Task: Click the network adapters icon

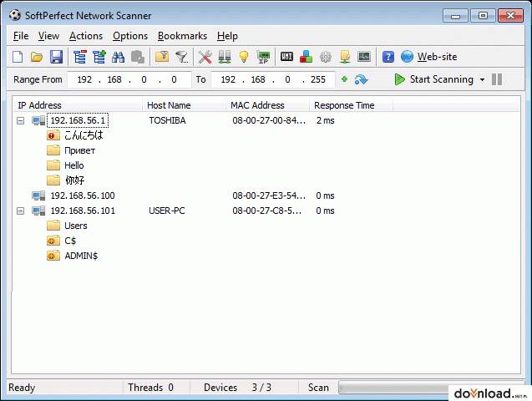Action: point(225,57)
